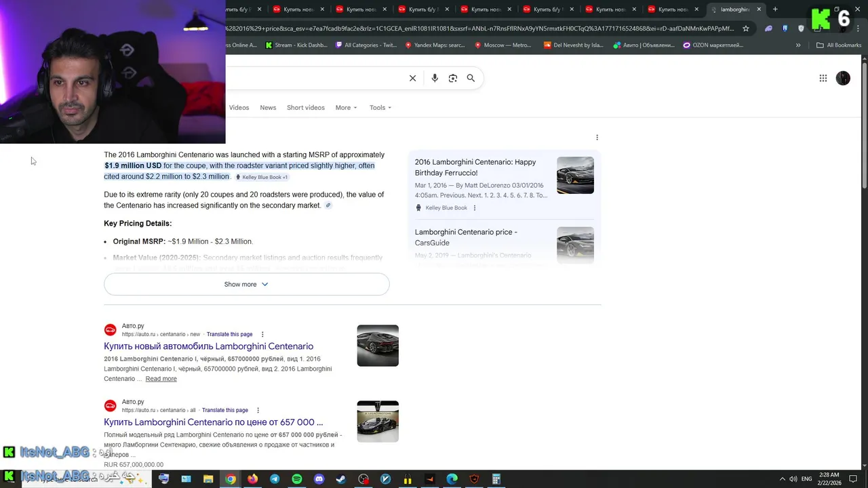Open Steam from the taskbar

point(341,479)
